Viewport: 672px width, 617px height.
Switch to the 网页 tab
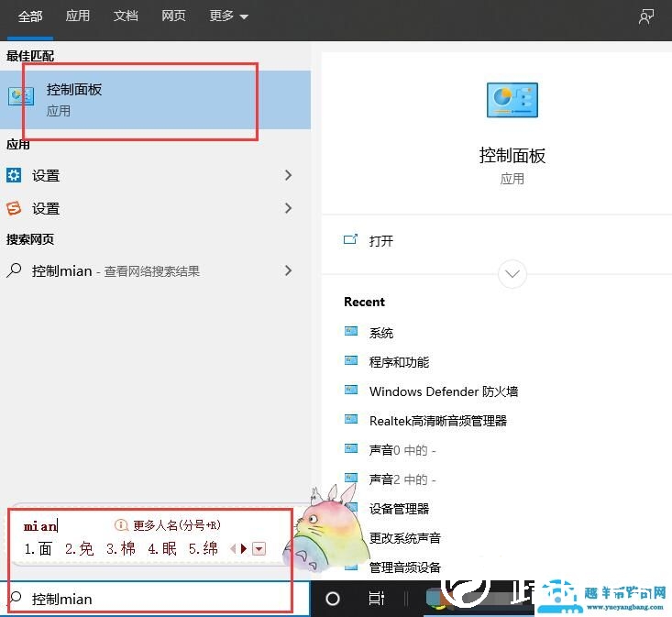173,16
